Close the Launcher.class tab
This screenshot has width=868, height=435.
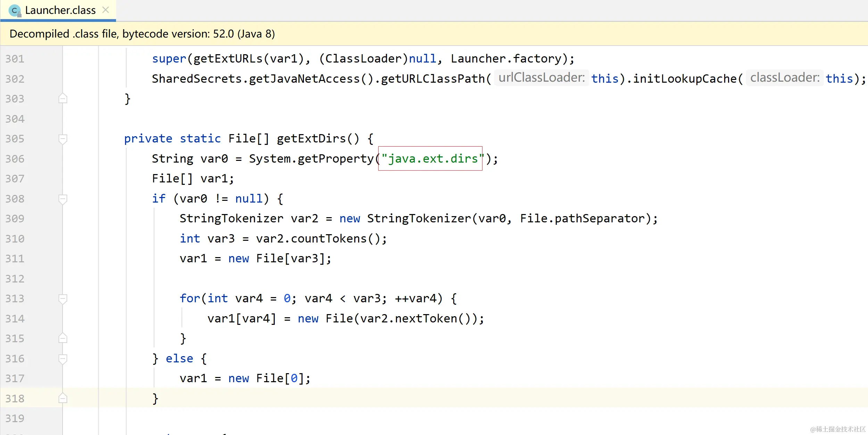click(106, 10)
